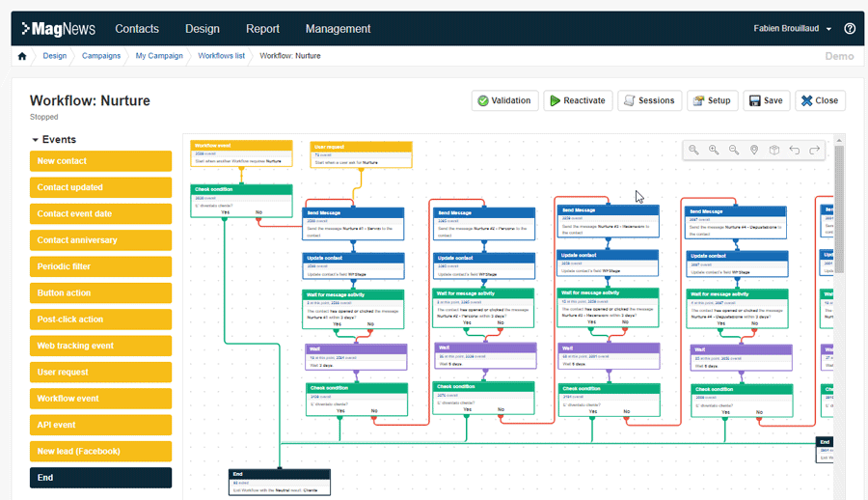The image size is (868, 500).
Task: Open the Fabien Brouillaud user dropdown
Action: pyautogui.click(x=793, y=29)
